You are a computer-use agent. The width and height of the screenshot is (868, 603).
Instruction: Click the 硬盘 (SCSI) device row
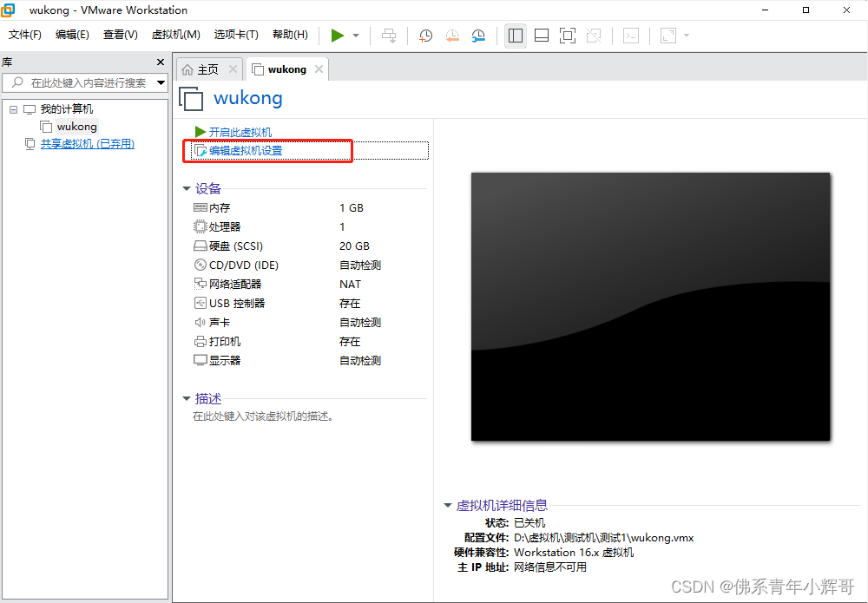click(309, 246)
